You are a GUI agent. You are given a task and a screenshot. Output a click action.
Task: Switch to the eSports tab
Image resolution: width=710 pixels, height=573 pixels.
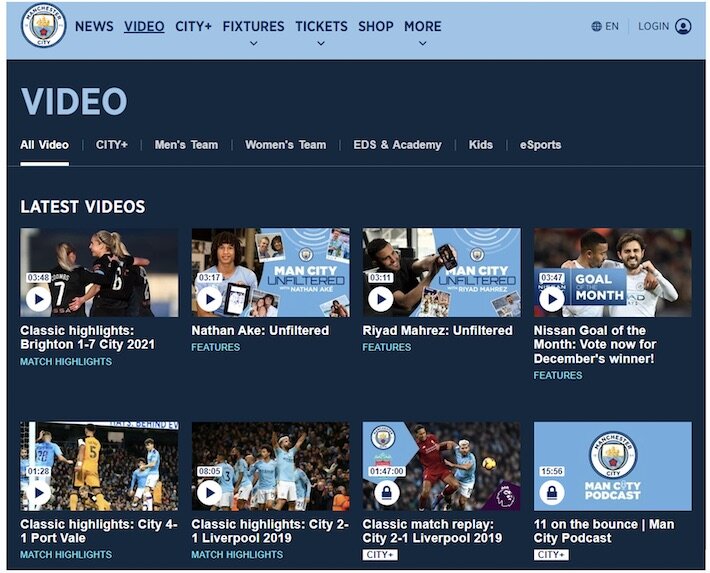pyautogui.click(x=540, y=145)
